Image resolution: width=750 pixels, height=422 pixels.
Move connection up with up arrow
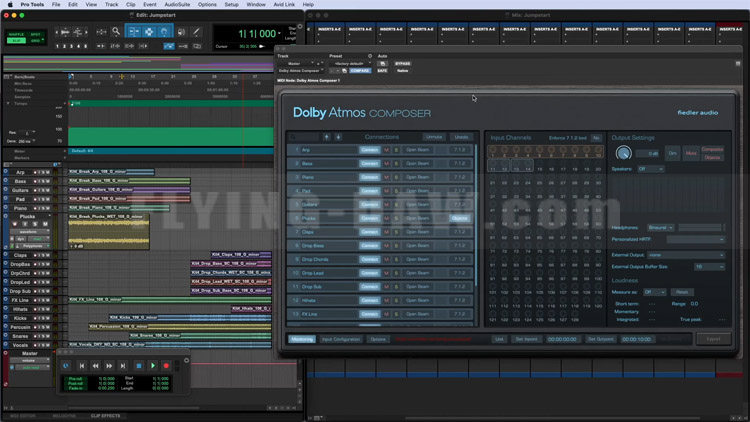327,137
